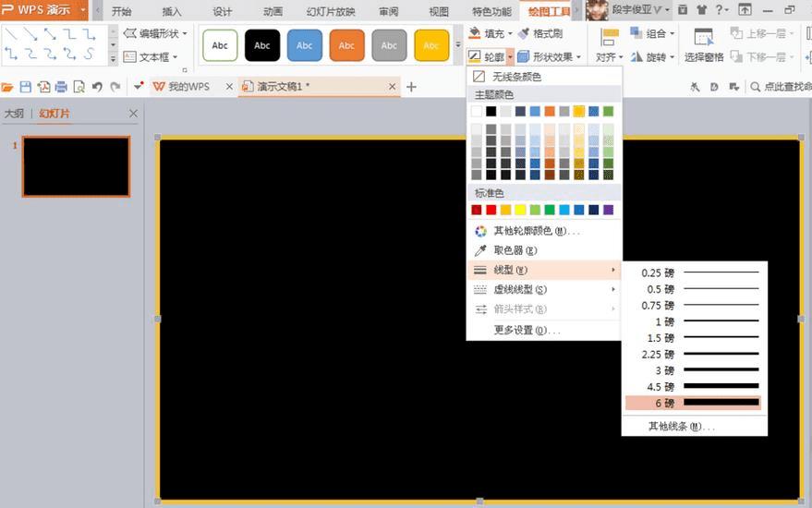Open the 审阅 ribbon tab
Screen dimensions: 812x508
click(388, 11)
